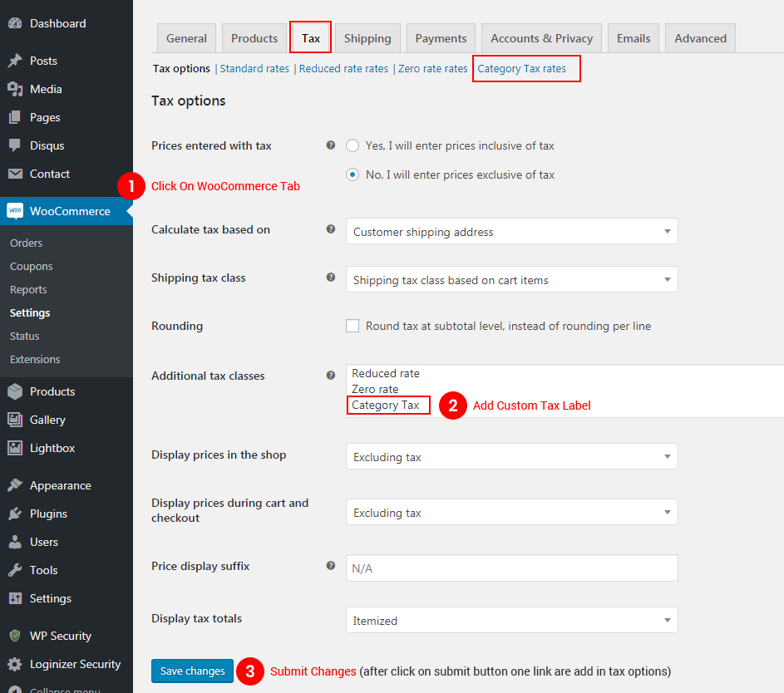Click the Settings sliders icon in sidebar
784x693 pixels.
point(15,598)
